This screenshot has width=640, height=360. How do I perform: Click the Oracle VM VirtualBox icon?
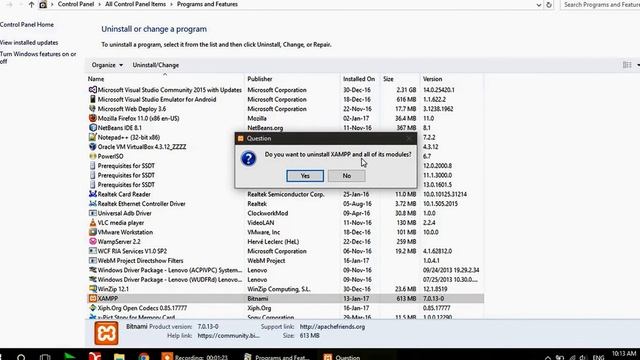pyautogui.click(x=93, y=147)
